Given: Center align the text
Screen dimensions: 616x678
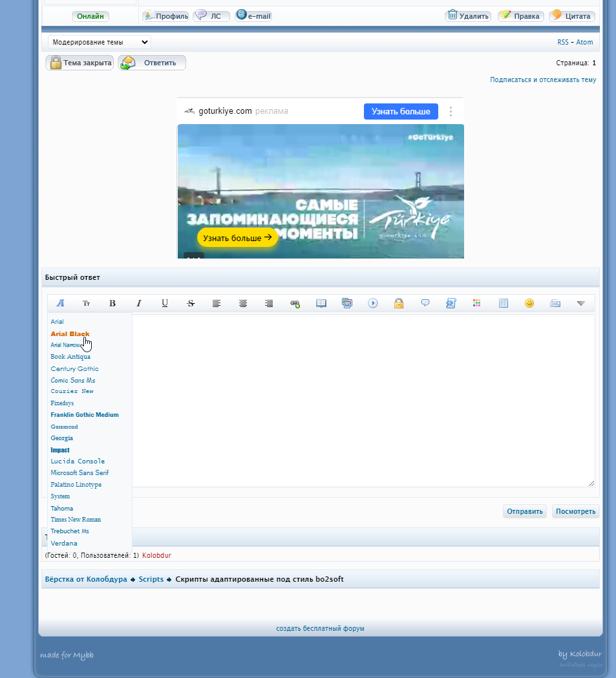Looking at the screenshot, I should pos(243,303).
